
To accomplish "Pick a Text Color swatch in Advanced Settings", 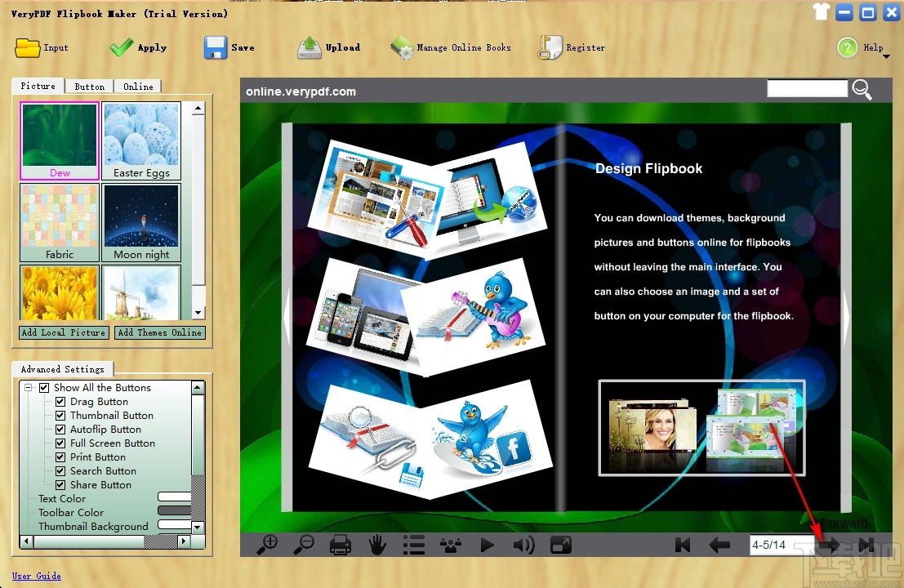I will 176,498.
